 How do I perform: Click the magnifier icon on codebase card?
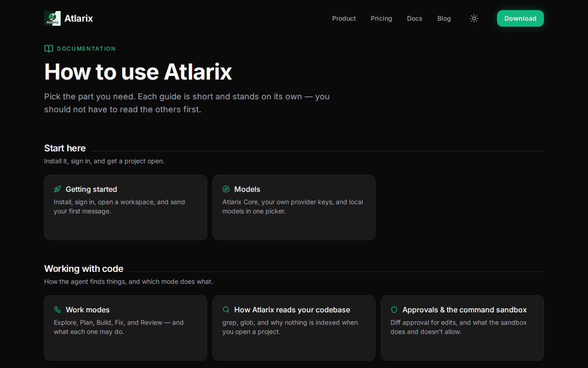pyautogui.click(x=226, y=310)
